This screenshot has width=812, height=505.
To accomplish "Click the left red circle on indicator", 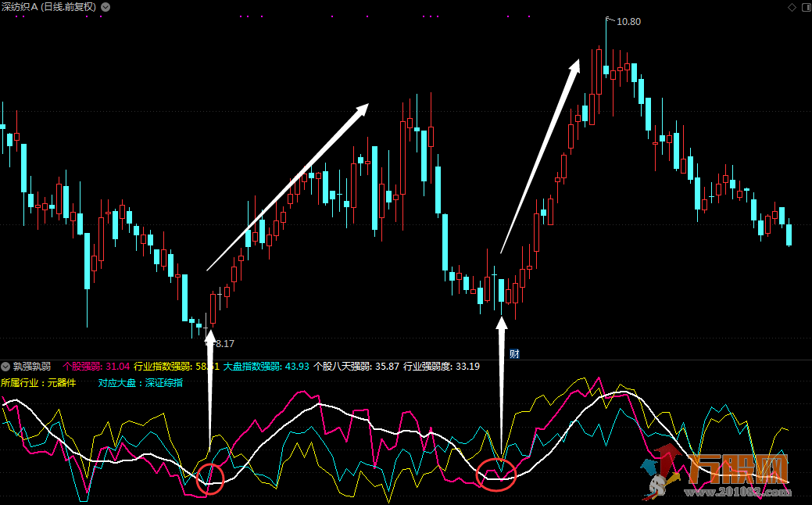I will [210, 477].
